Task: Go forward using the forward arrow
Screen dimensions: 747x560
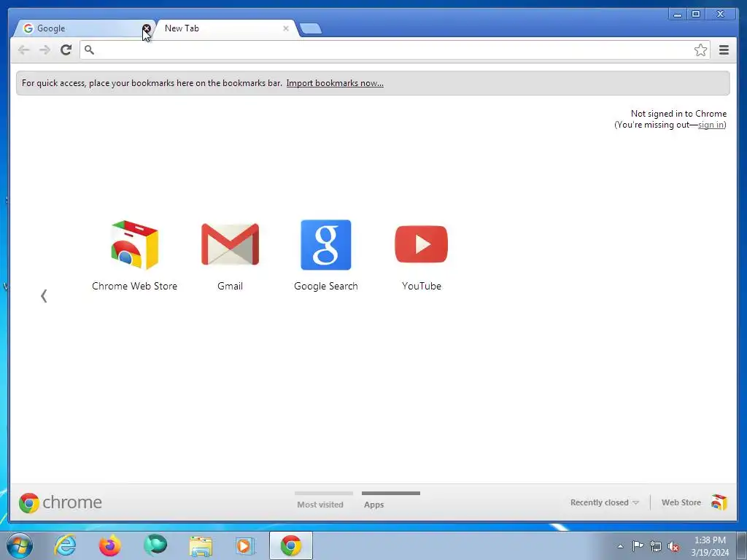Action: (44, 50)
